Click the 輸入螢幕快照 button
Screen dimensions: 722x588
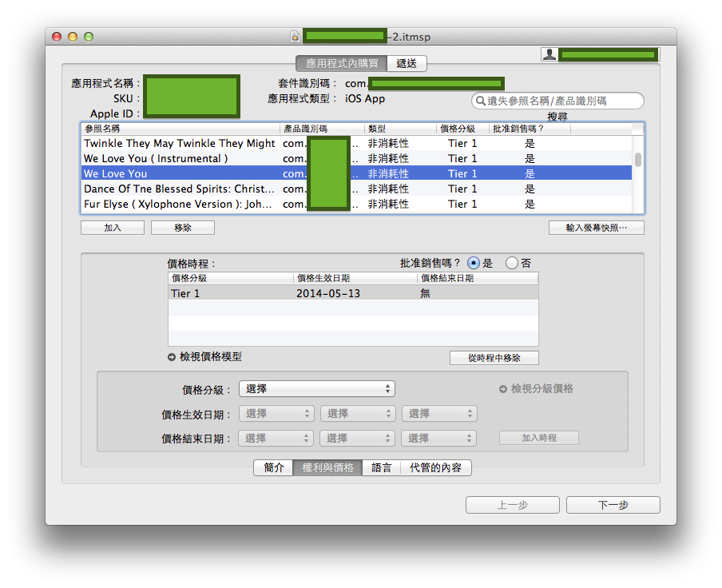(596, 228)
